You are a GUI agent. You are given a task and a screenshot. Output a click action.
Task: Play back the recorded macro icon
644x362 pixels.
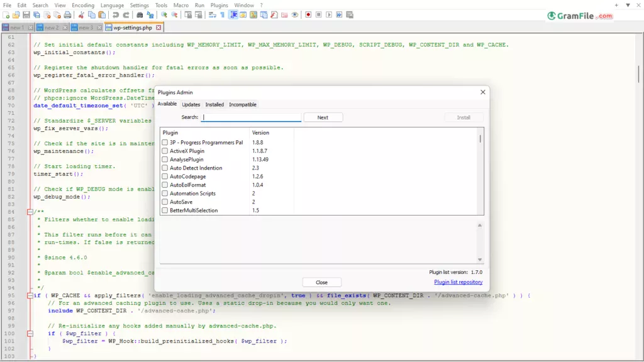329,15
